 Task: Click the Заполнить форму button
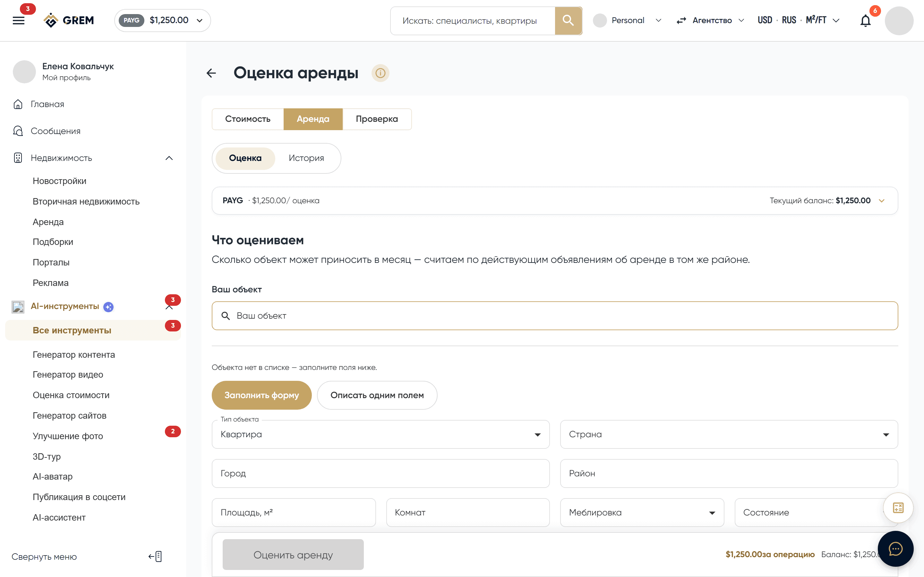[261, 395]
